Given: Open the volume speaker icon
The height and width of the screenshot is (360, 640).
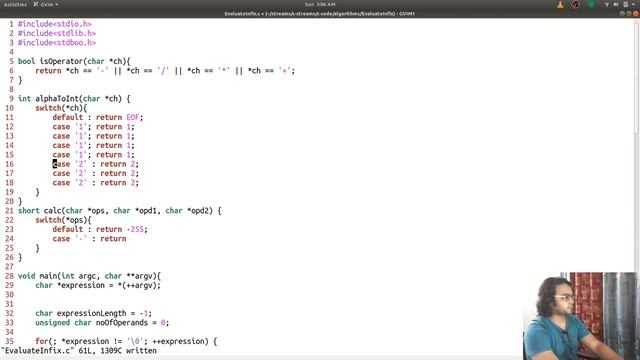Looking at the screenshot, I should coord(616,4).
